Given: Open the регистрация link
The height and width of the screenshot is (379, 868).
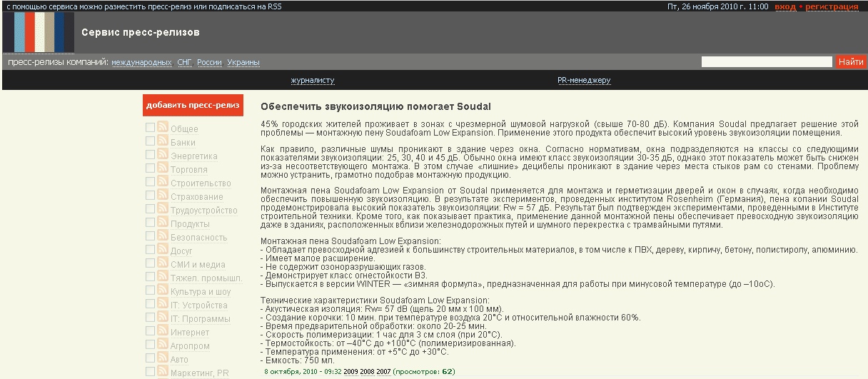Looking at the screenshot, I should pyautogui.click(x=832, y=6).
